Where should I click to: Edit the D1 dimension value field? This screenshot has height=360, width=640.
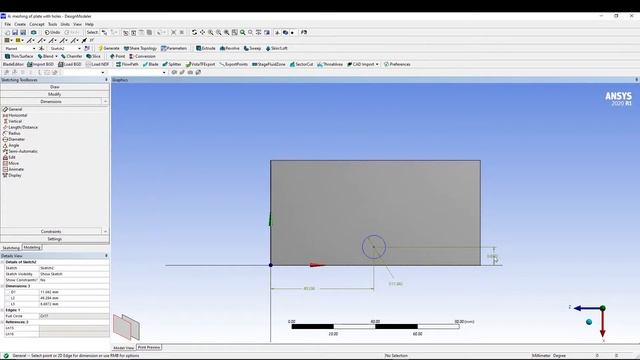(x=74, y=292)
